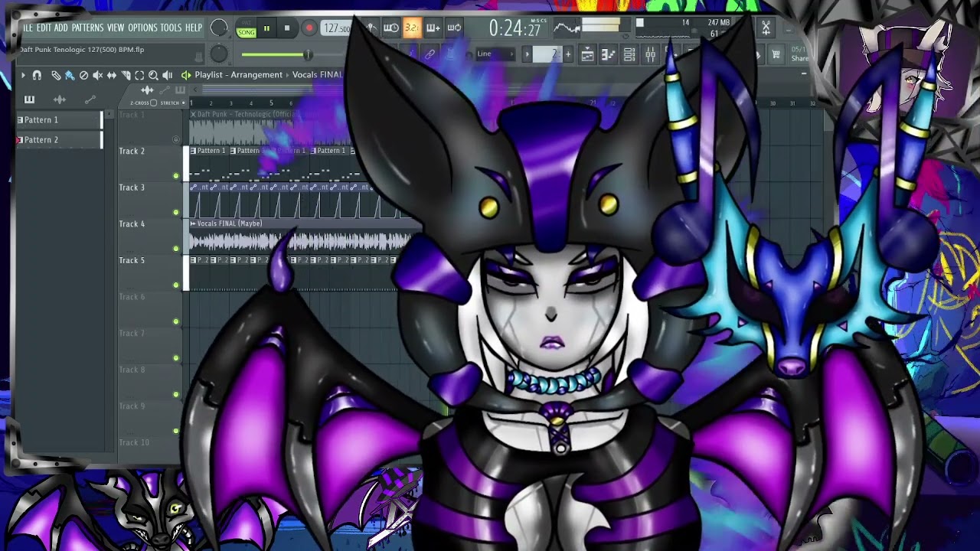The width and height of the screenshot is (980, 551).
Task: Select the Delete tool in Playlist
Action: click(83, 75)
